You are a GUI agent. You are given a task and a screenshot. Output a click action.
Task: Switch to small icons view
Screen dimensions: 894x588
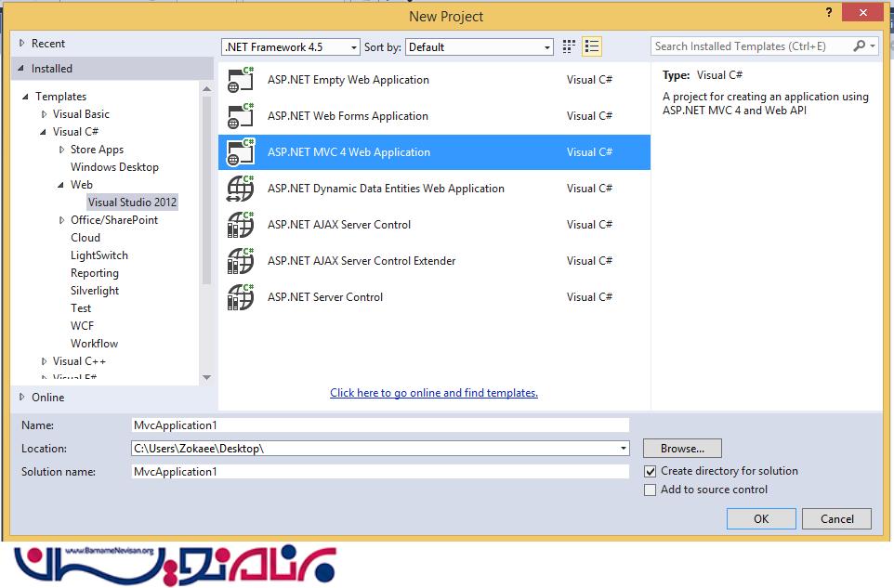pyautogui.click(x=569, y=46)
